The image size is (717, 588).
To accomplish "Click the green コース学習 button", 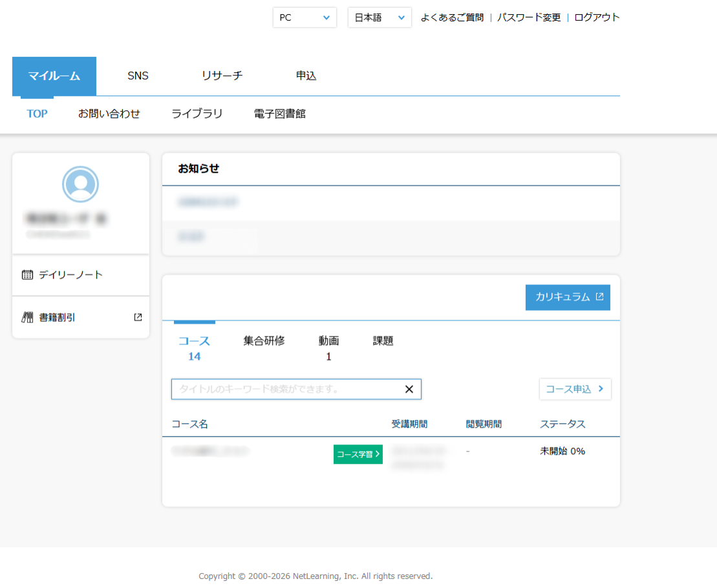I will [x=358, y=454].
